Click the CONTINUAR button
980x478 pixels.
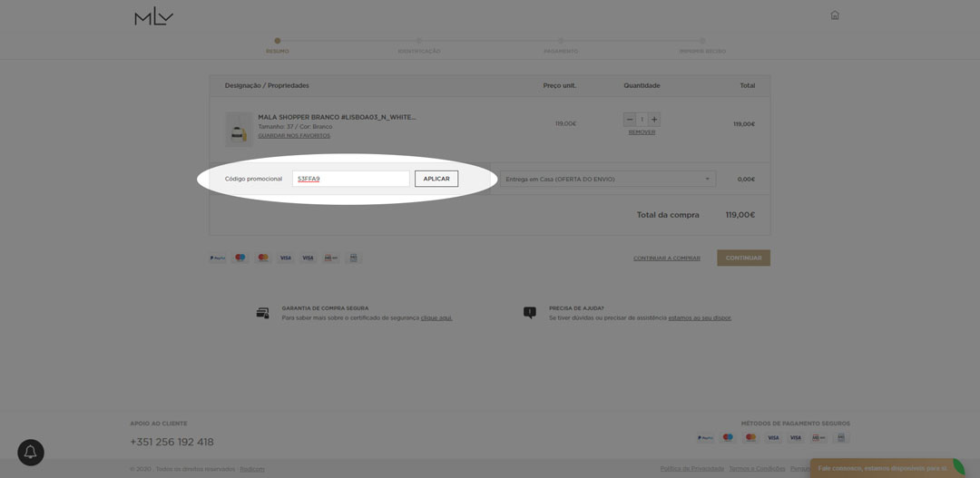pyautogui.click(x=743, y=258)
